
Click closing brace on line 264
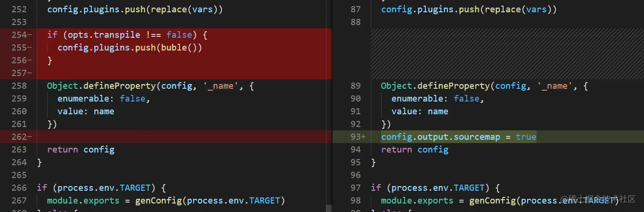pos(39,162)
